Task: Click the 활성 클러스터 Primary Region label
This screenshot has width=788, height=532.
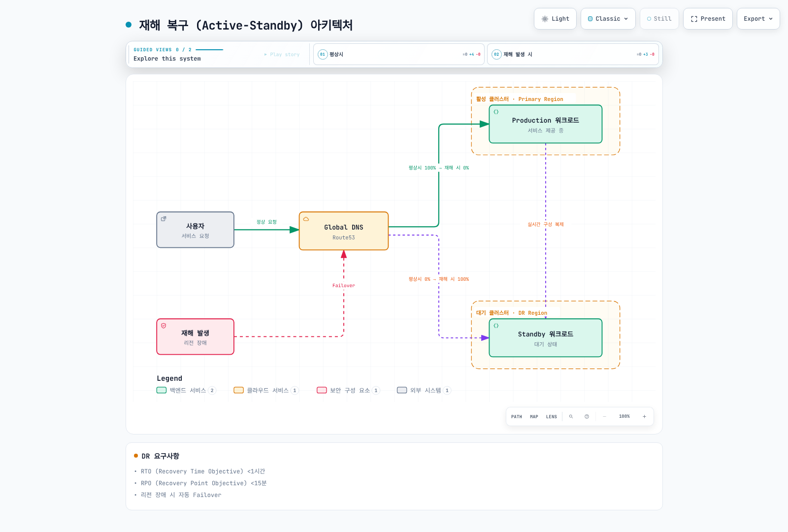Action: tap(520, 99)
